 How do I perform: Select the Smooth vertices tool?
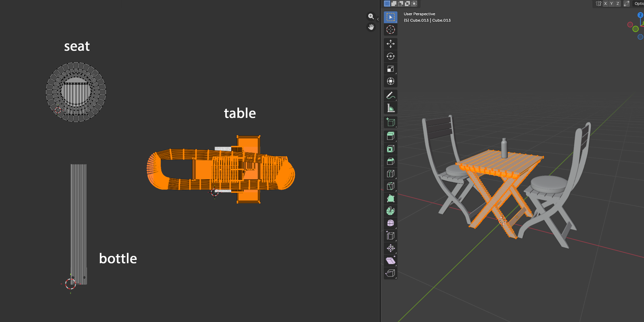pyautogui.click(x=391, y=223)
